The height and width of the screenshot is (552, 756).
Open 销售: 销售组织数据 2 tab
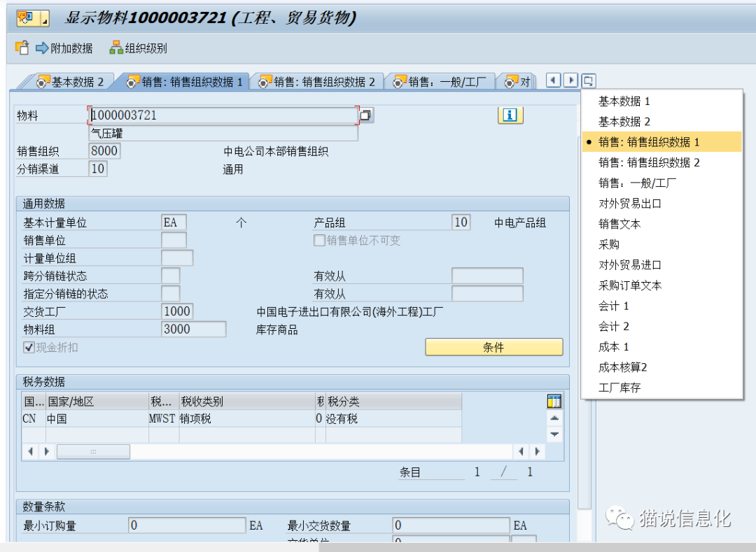pyautogui.click(x=317, y=82)
